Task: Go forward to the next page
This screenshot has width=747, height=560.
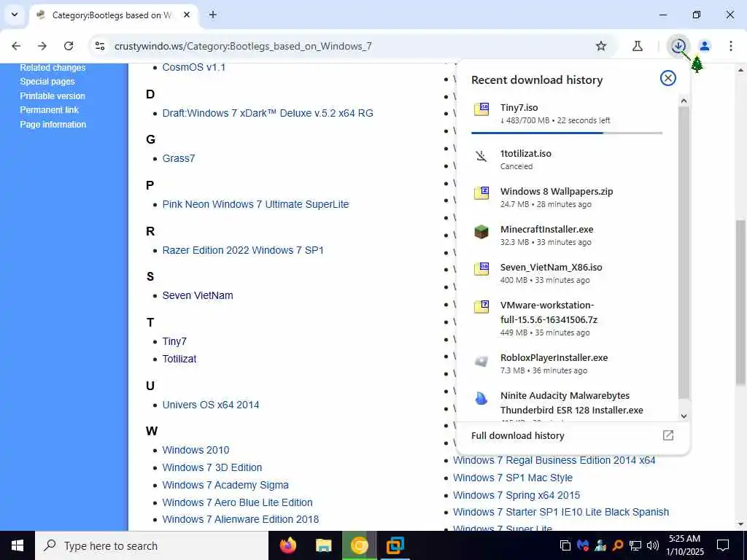Action: coord(42,46)
